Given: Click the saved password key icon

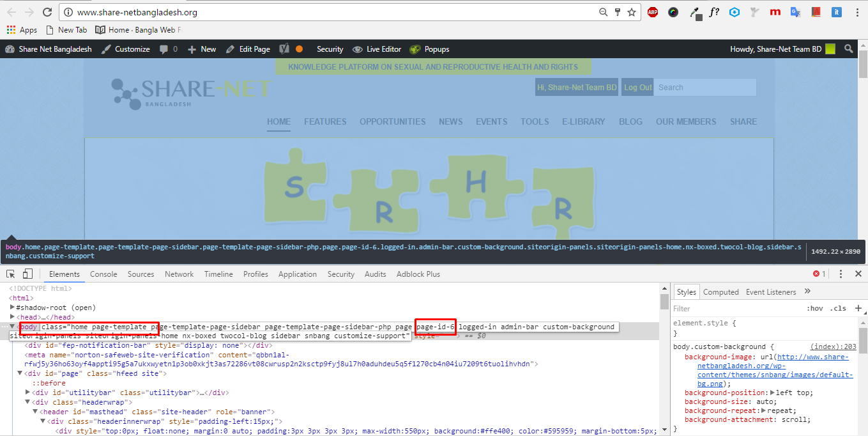Looking at the screenshot, I should (618, 12).
